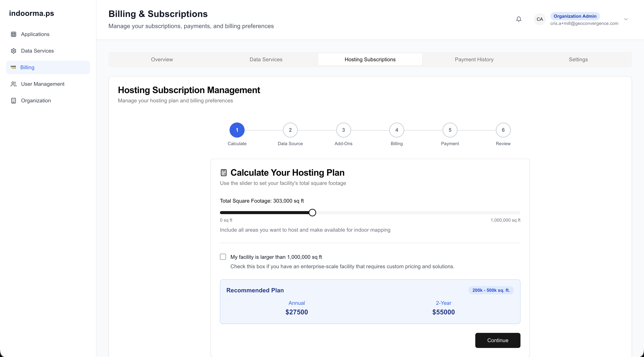Click the 'Recommended Plan' heading
644x357 pixels.
point(255,290)
